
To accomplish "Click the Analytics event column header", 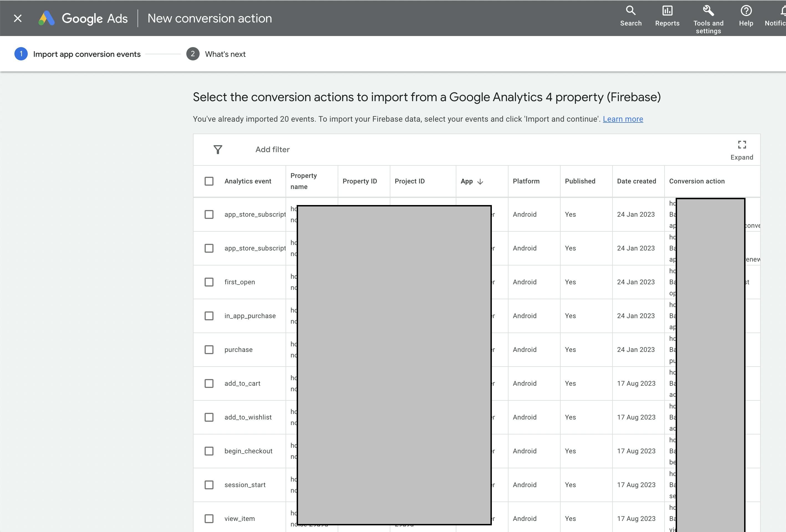I will (x=248, y=181).
